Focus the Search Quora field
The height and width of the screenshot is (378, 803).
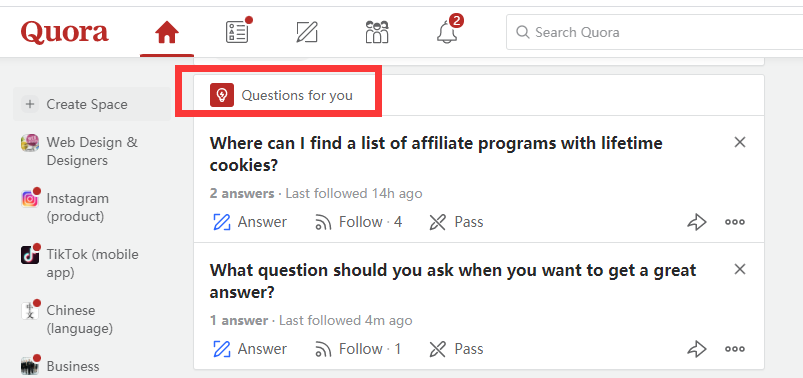click(x=654, y=32)
